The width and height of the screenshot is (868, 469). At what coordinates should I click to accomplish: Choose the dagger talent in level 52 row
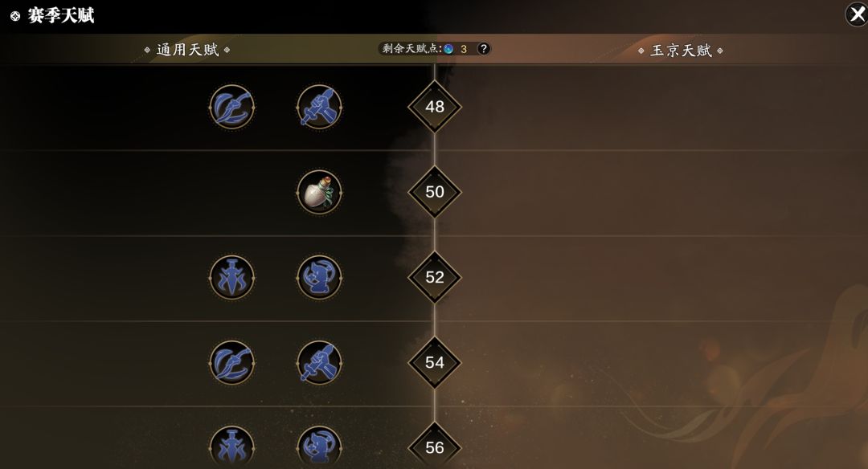(x=232, y=277)
